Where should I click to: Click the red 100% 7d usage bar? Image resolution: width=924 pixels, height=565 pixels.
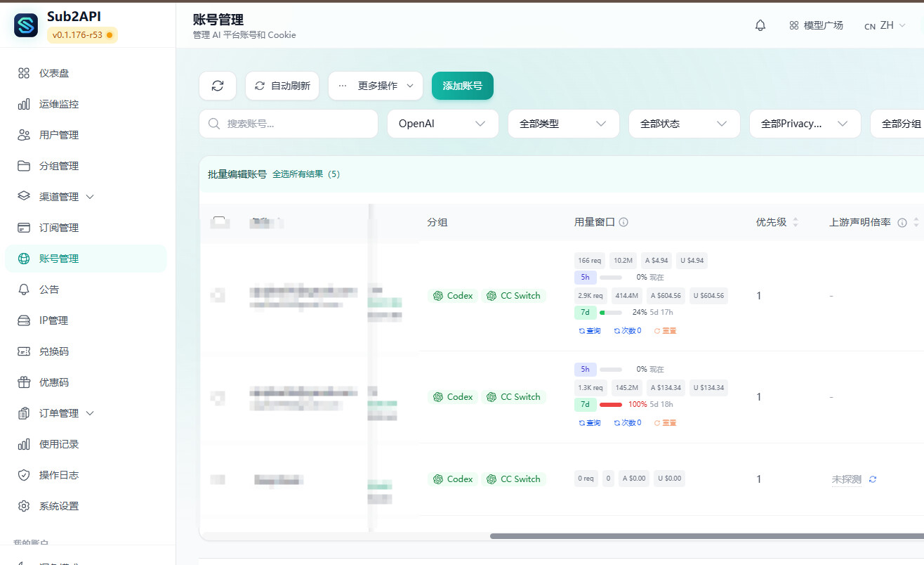611,405
